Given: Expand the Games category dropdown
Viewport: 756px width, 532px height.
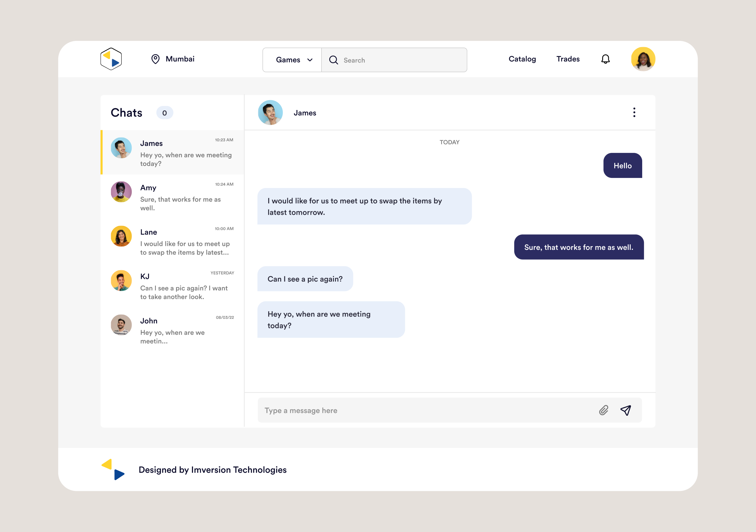Looking at the screenshot, I should [x=288, y=60].
